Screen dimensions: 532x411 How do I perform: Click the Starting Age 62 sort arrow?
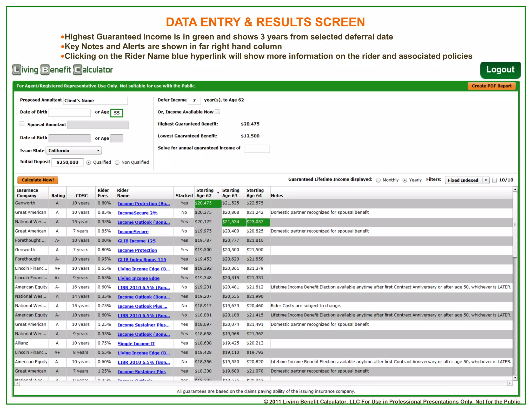(218, 193)
